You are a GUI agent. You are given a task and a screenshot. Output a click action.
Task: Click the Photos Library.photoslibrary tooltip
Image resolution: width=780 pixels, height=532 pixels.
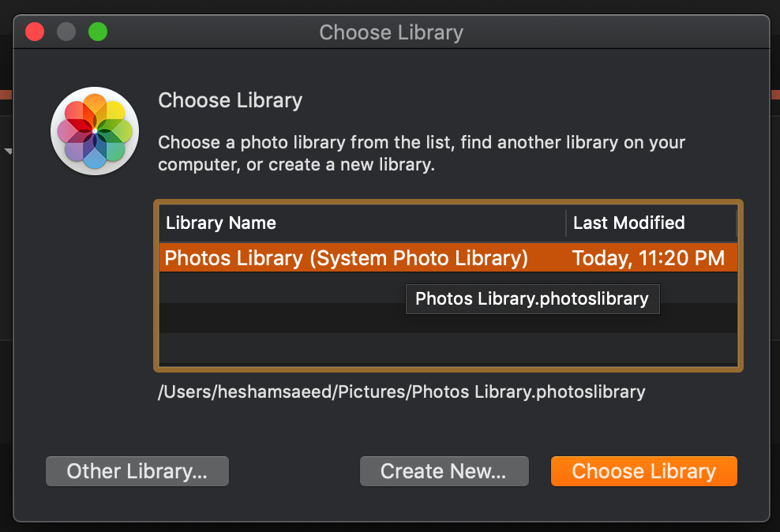pyautogui.click(x=532, y=299)
